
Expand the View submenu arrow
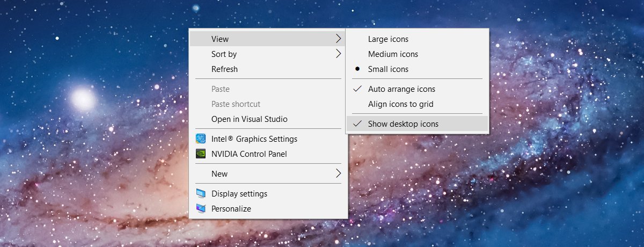pos(338,39)
